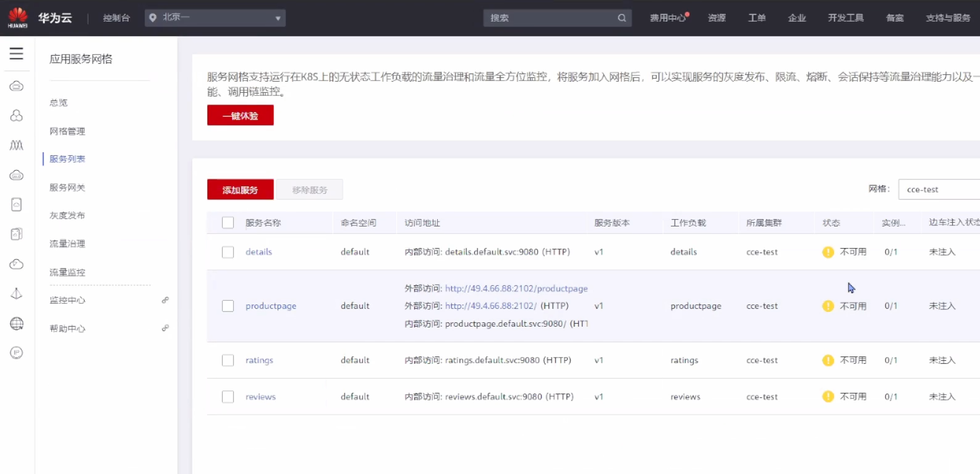Click the 访问地址 column header
The image size is (980, 474).
click(x=422, y=223)
